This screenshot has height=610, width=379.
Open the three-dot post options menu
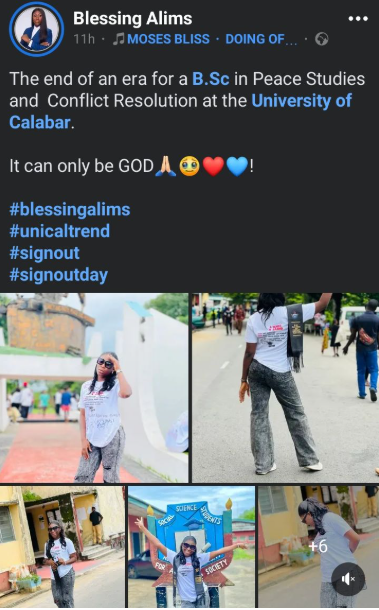coord(358,19)
